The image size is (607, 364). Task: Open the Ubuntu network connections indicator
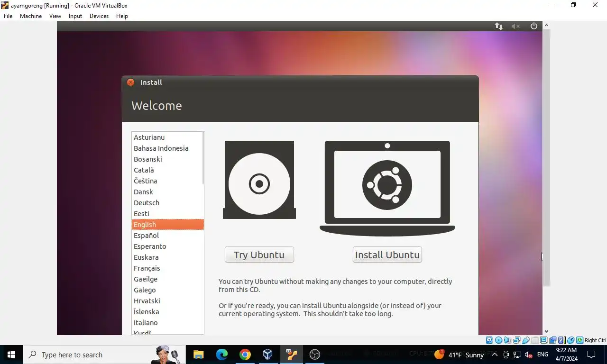498,26
